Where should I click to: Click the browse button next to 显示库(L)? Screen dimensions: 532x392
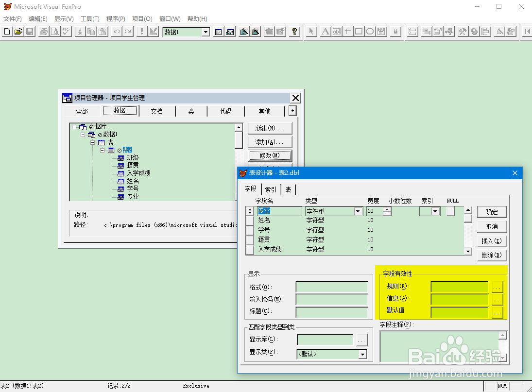(x=361, y=340)
